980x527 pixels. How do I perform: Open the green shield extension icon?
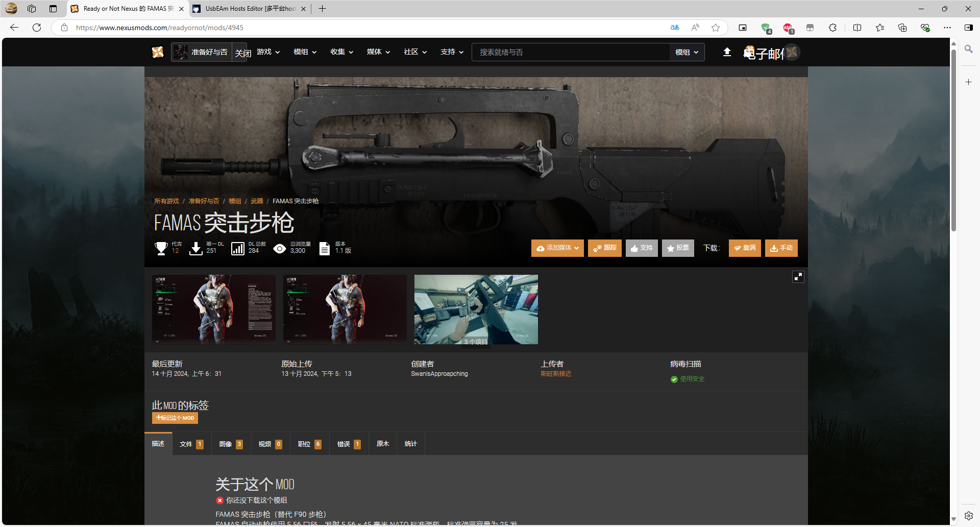pyautogui.click(x=766, y=28)
